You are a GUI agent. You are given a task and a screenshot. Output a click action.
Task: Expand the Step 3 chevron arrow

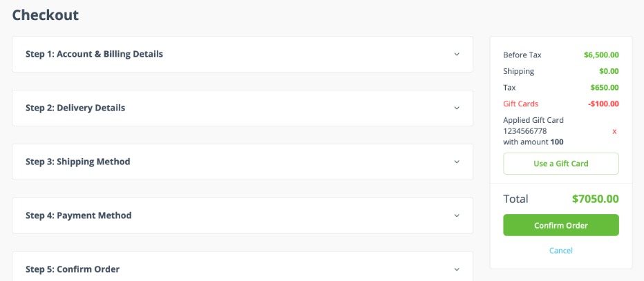(x=457, y=162)
